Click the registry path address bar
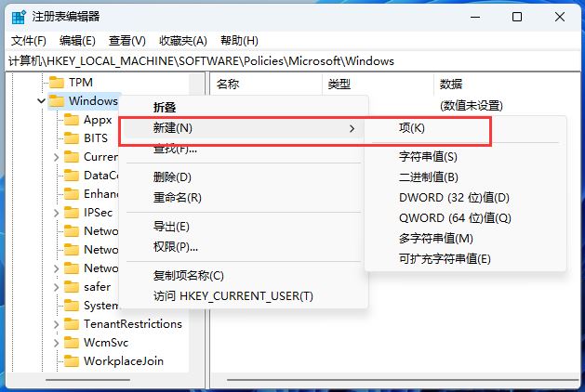The height and width of the screenshot is (392, 585). coord(292,61)
